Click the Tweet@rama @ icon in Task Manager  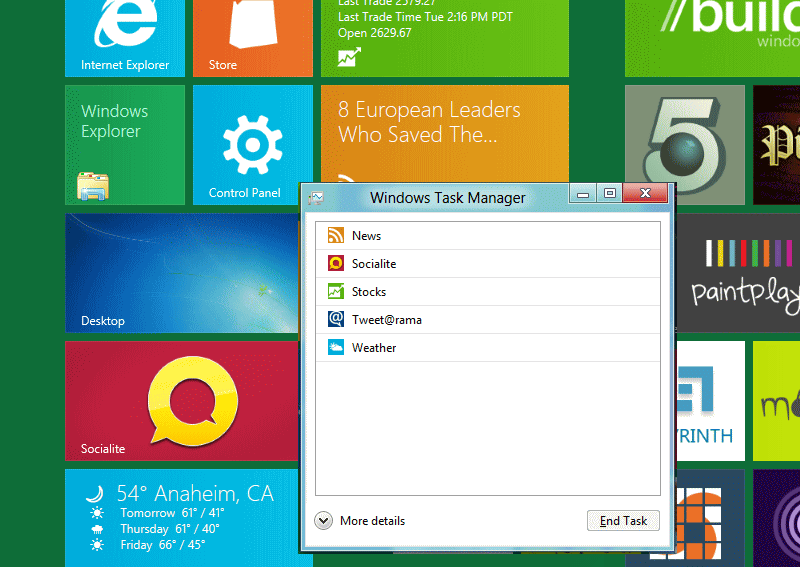coord(335,319)
